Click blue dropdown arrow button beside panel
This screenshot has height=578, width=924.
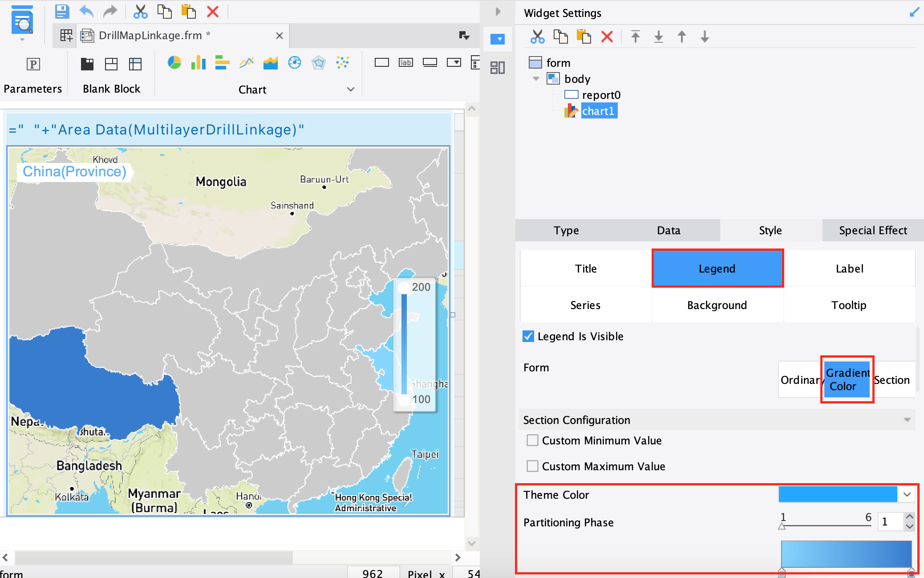pyautogui.click(x=497, y=39)
